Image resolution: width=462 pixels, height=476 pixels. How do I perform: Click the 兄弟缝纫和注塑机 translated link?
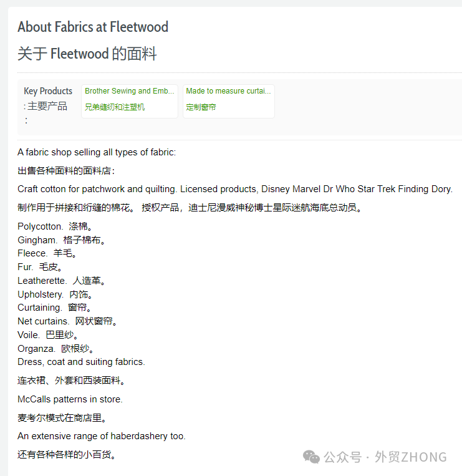(115, 107)
